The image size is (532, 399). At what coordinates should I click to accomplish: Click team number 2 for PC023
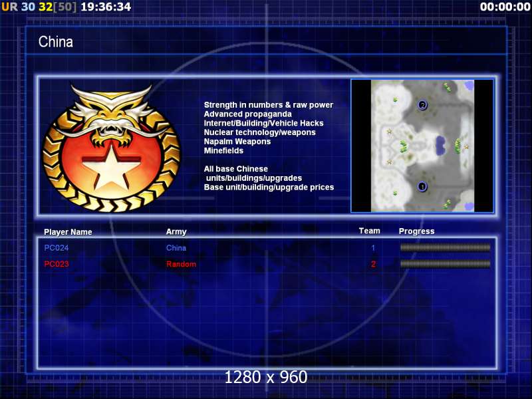click(373, 264)
